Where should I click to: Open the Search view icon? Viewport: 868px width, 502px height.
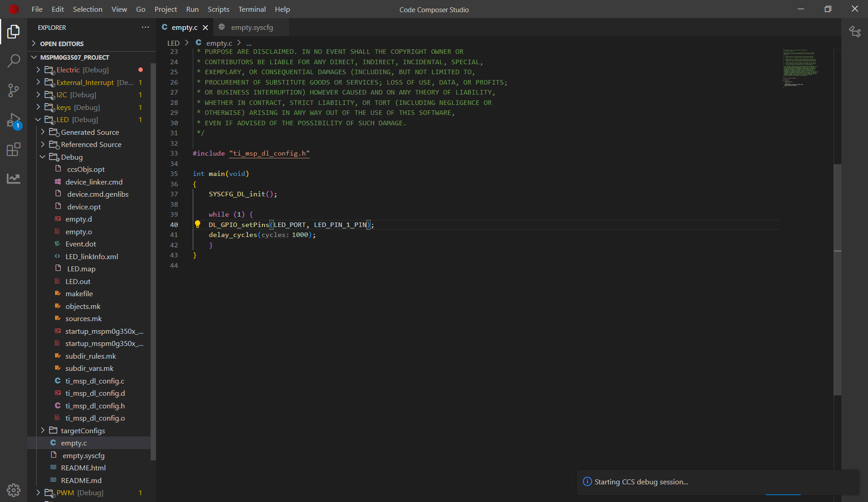[14, 61]
